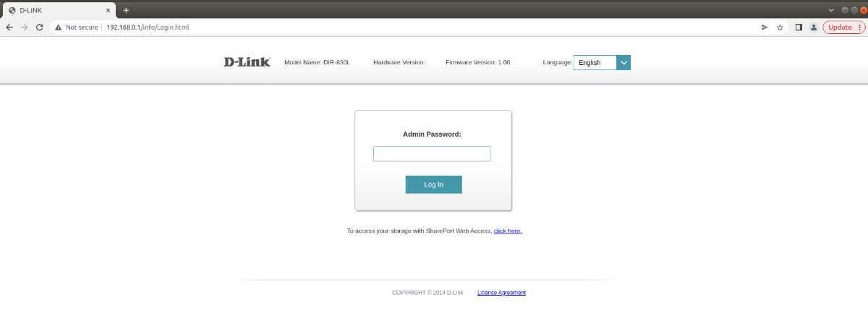Click the COPYRIGHT © 2014 D-Link text
The height and width of the screenshot is (313, 868).
[x=427, y=293]
